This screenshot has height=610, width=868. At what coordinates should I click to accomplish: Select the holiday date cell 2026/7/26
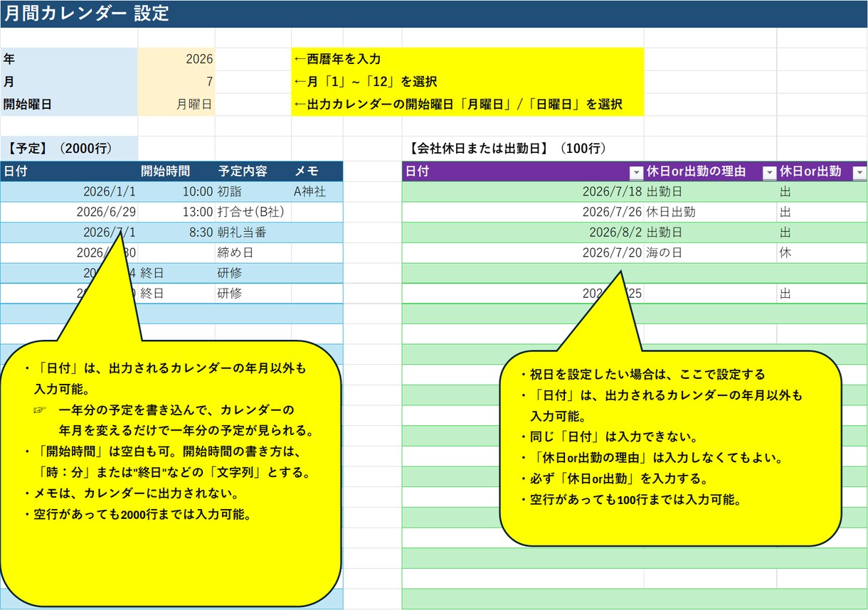(523, 212)
